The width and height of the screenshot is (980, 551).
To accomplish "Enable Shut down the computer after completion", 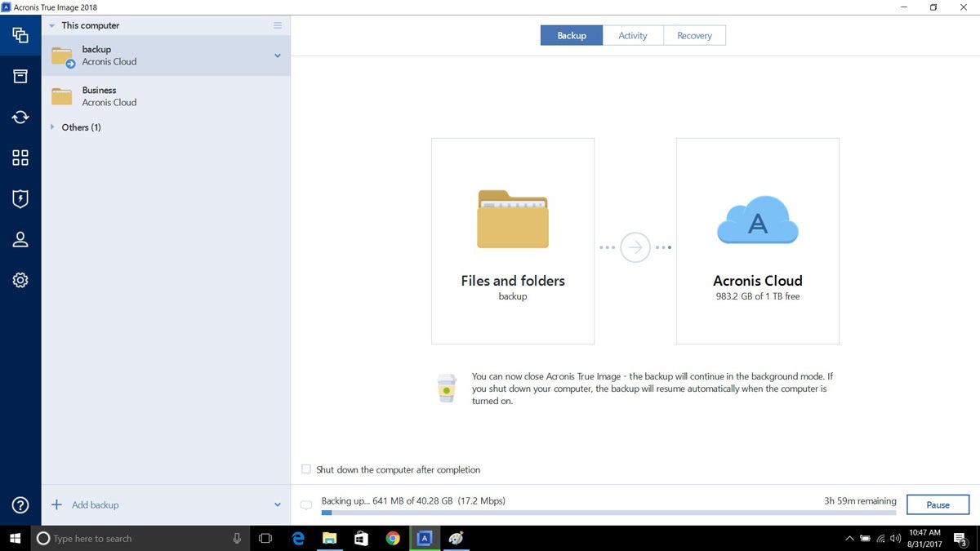I will click(x=306, y=469).
